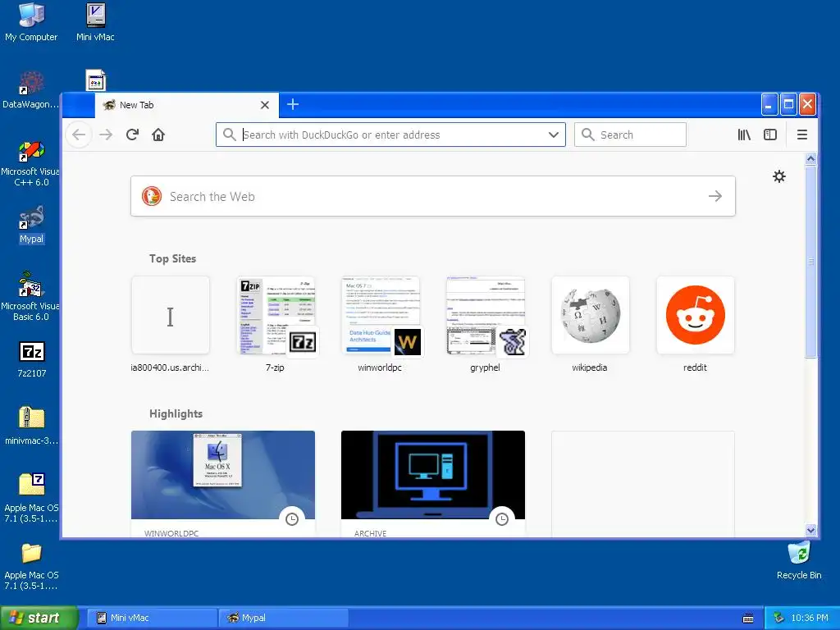Switch to Mini vMac taskbar button

[152, 618]
